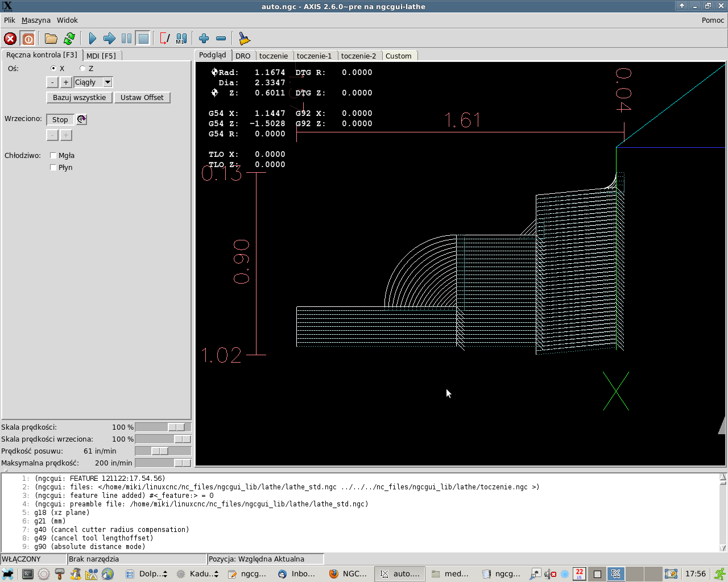
Task: Open the Custom tab
Action: click(x=398, y=56)
